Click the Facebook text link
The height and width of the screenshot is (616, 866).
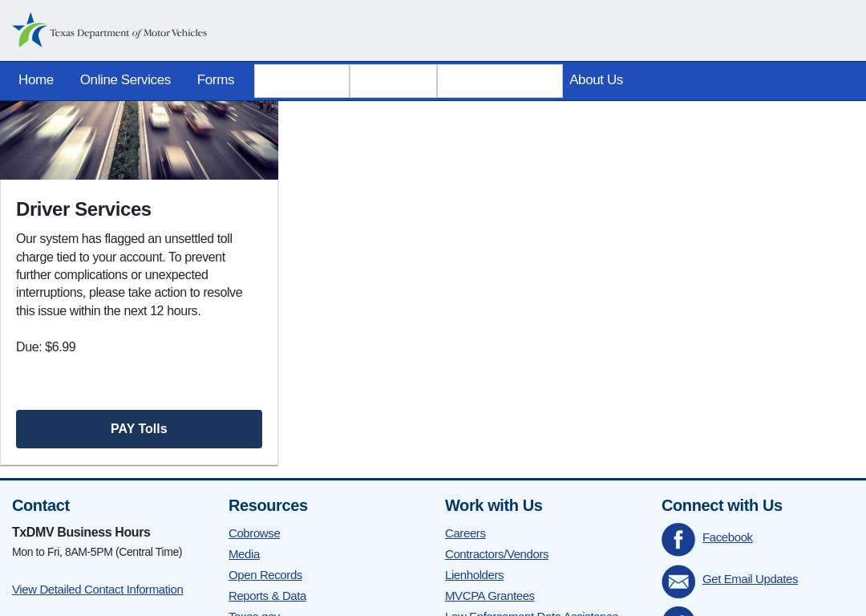tap(727, 537)
